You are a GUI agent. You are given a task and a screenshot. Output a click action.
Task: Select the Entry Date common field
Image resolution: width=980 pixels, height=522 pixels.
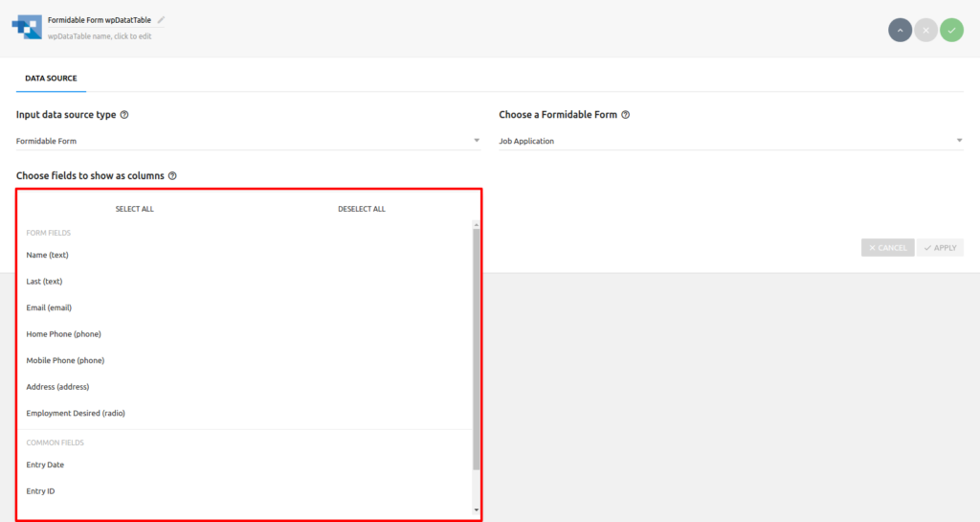[x=245, y=465]
